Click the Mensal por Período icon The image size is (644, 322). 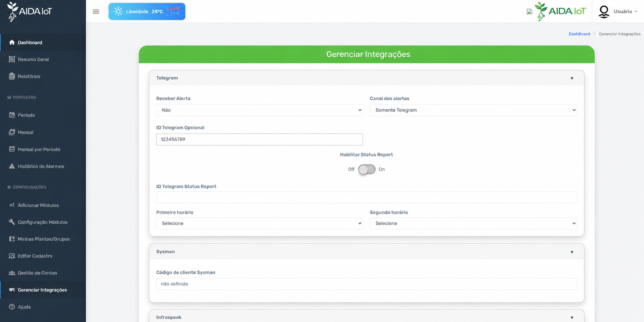tap(12, 149)
